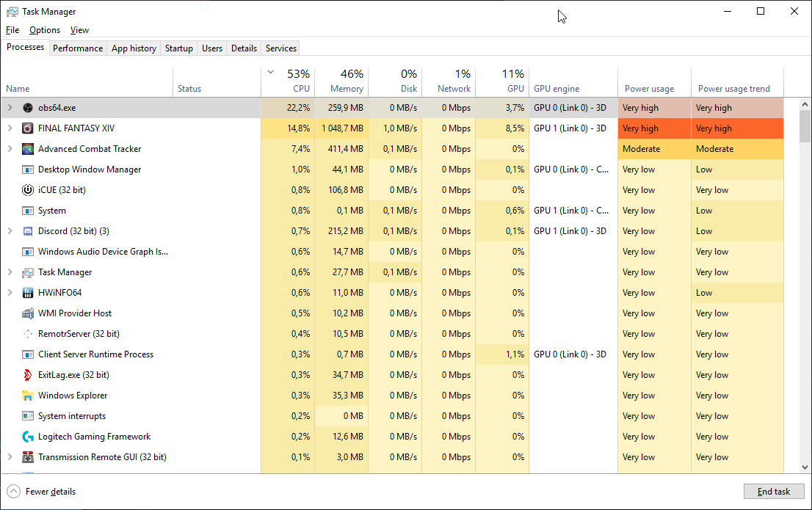The image size is (812, 510).
Task: Click the obs64.exe process icon
Action: click(28, 108)
